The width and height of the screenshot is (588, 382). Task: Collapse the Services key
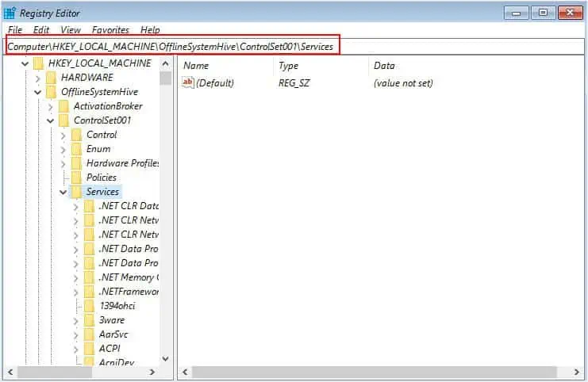tap(63, 192)
